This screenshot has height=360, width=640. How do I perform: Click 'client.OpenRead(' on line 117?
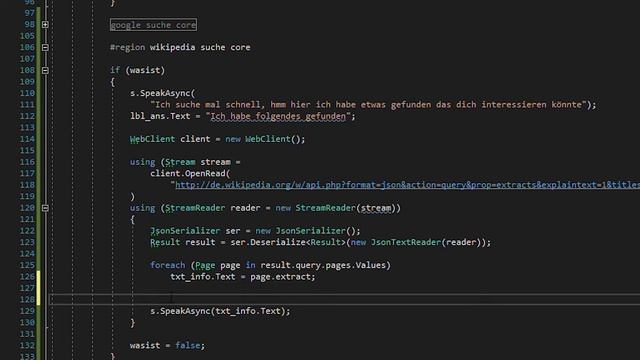point(190,173)
